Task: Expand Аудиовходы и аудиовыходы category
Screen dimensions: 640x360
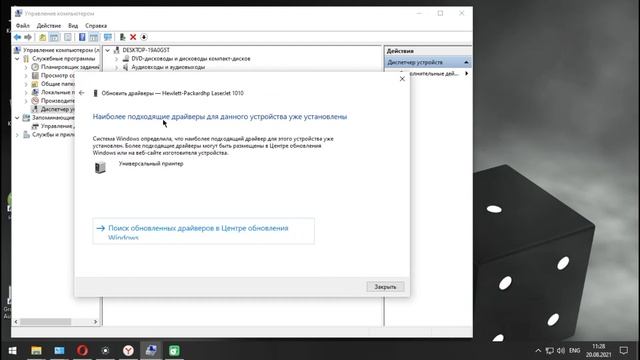Action: pyautogui.click(x=116, y=67)
